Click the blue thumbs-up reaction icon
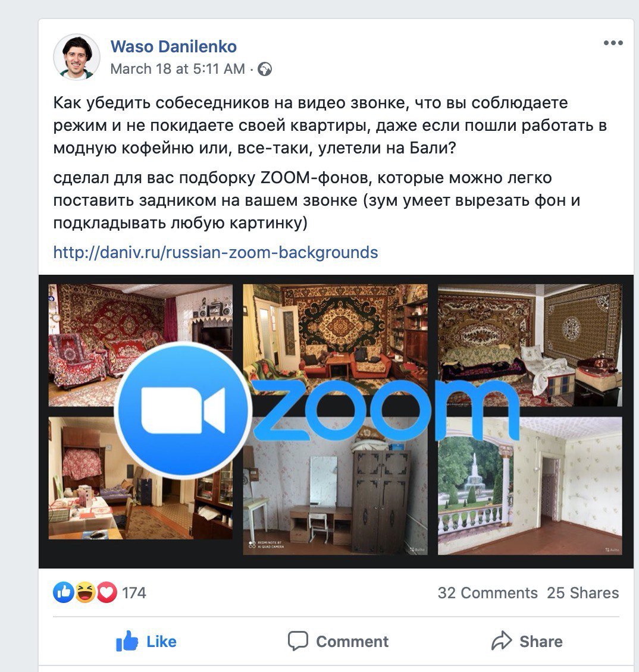 pos(64,592)
